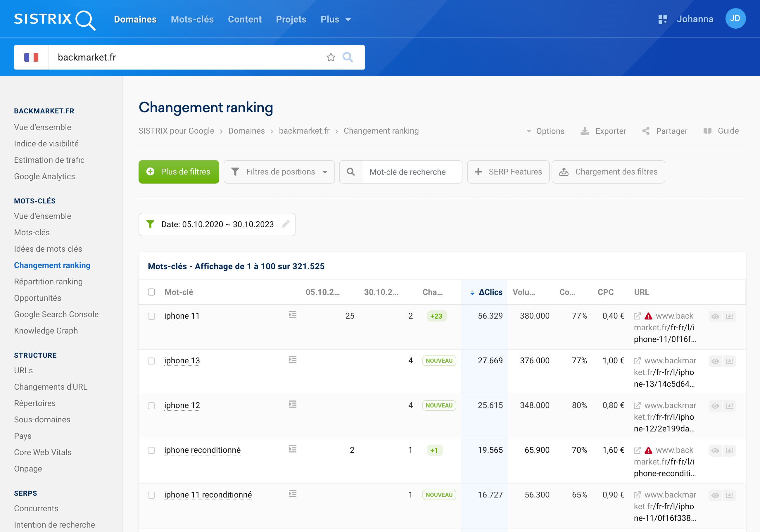Sort by the CPC column header
The image size is (760, 532).
tap(605, 292)
